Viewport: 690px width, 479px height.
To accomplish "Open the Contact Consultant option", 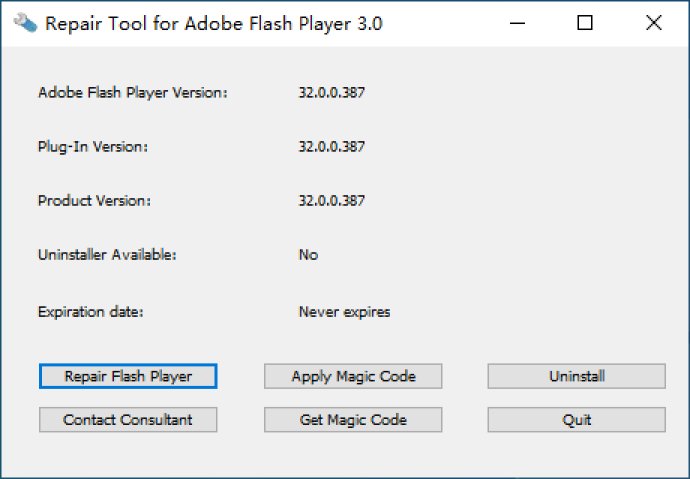I will click(128, 420).
